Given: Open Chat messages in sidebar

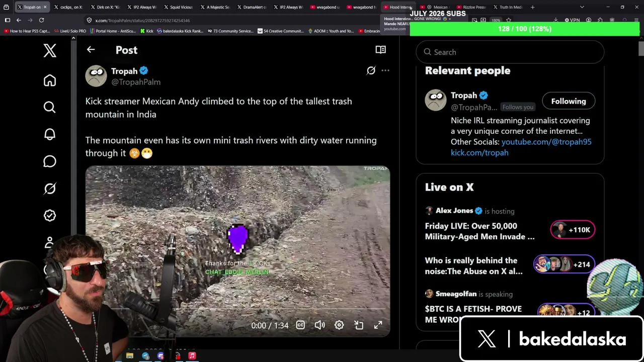Looking at the screenshot, I should click(50, 161).
